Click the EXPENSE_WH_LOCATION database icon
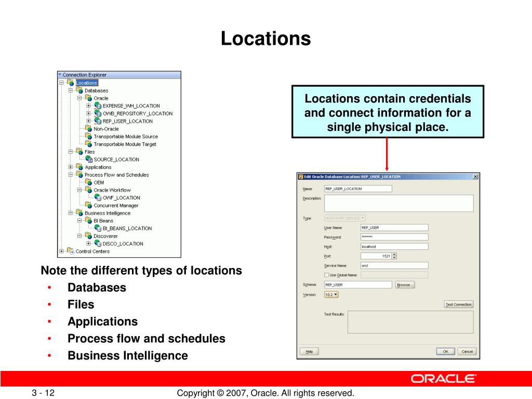This screenshot has width=532, height=399. [x=98, y=105]
